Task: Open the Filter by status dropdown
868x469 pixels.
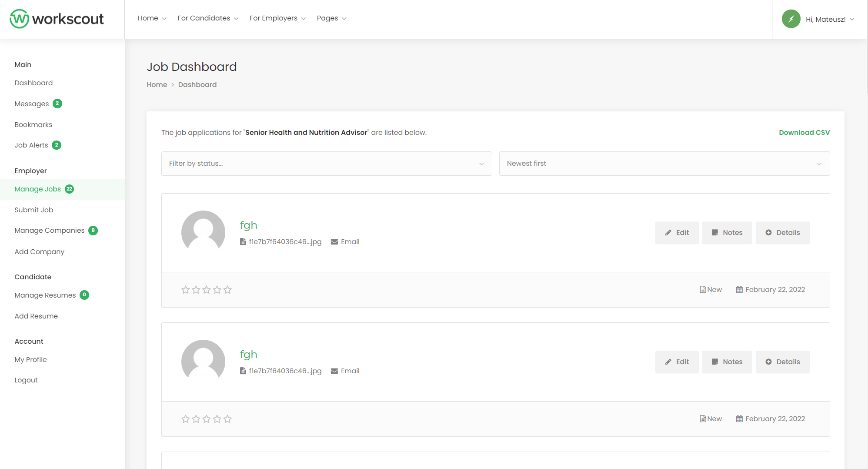Action: coord(326,164)
